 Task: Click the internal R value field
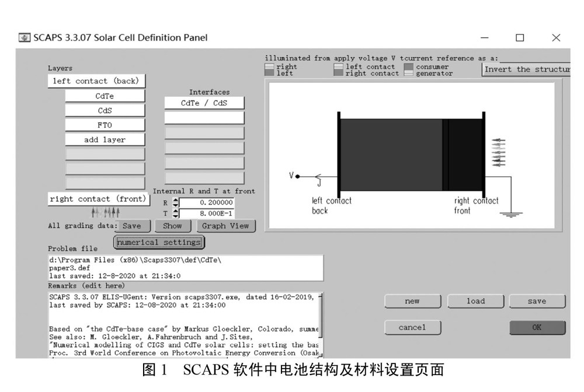coord(206,202)
